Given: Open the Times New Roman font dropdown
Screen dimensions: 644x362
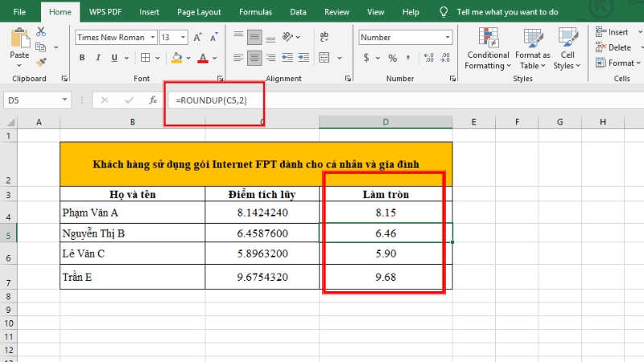Looking at the screenshot, I should (x=151, y=38).
